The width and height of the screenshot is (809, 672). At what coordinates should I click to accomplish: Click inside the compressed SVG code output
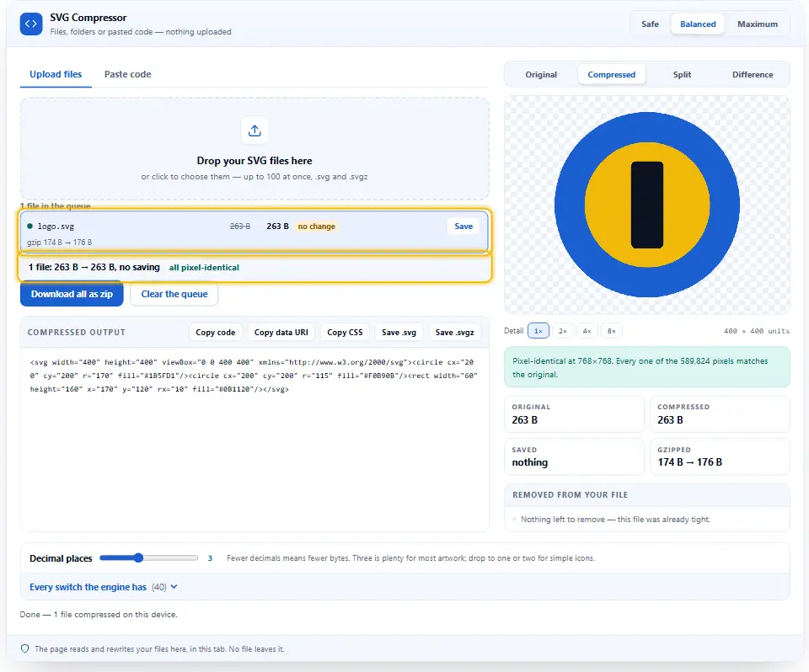pos(254,440)
